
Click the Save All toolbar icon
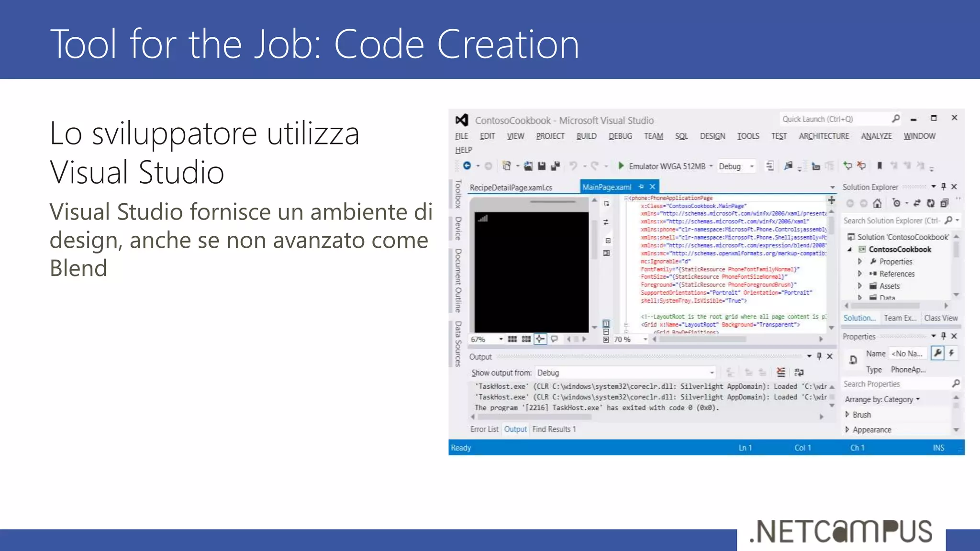(x=556, y=166)
